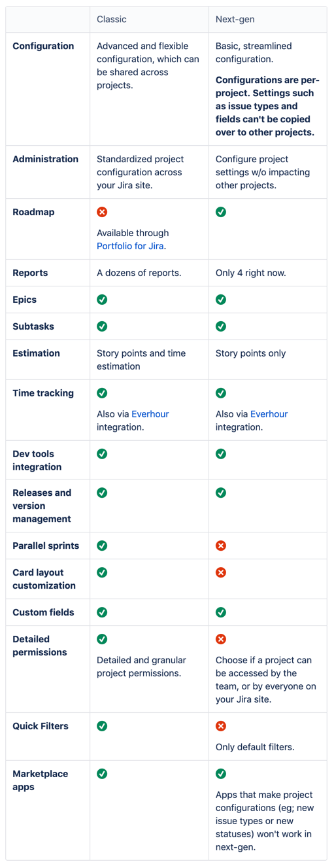This screenshot has width=334, height=868.
Task: Click green check for Next-gen Custom fields
Action: click(221, 612)
